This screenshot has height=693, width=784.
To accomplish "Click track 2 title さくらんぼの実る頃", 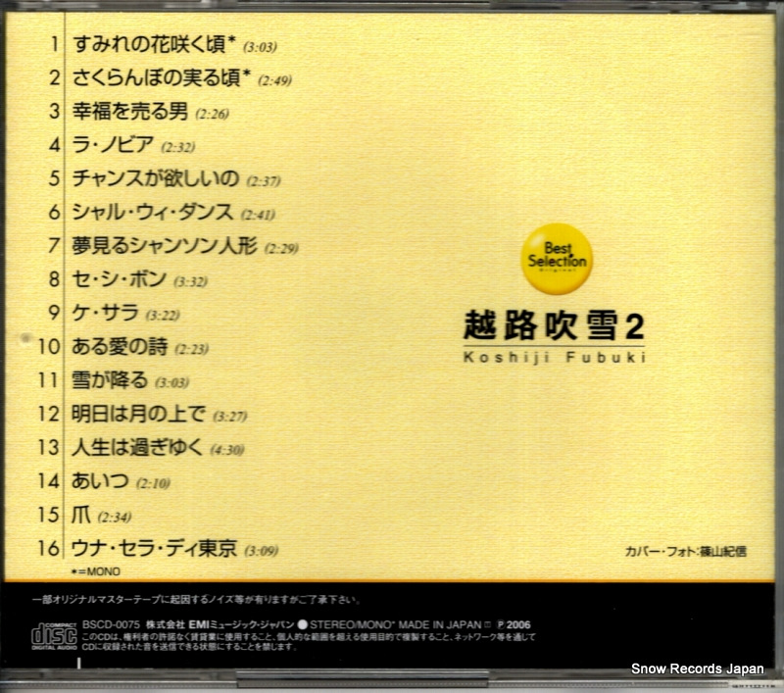I will pos(157,78).
